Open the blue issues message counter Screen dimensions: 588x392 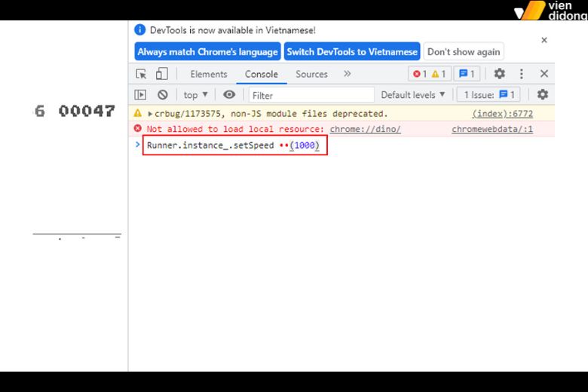coord(467,74)
